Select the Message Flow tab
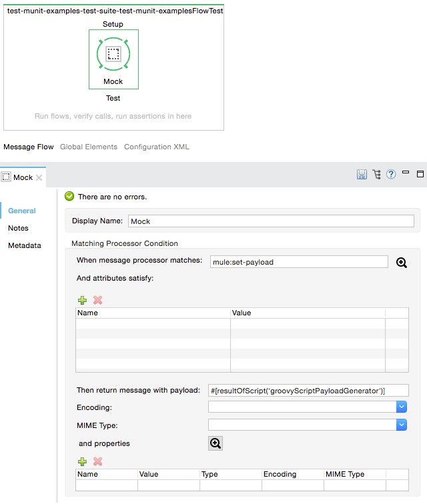427x504 pixels. coord(29,147)
